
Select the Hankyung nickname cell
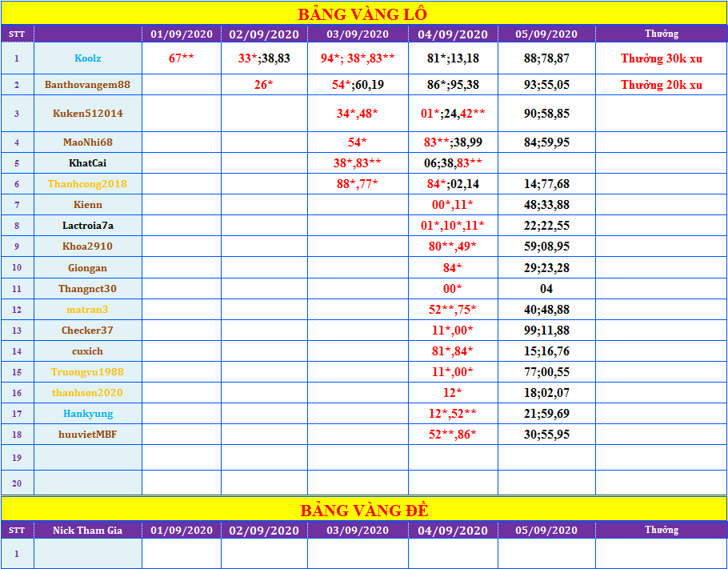tap(88, 414)
